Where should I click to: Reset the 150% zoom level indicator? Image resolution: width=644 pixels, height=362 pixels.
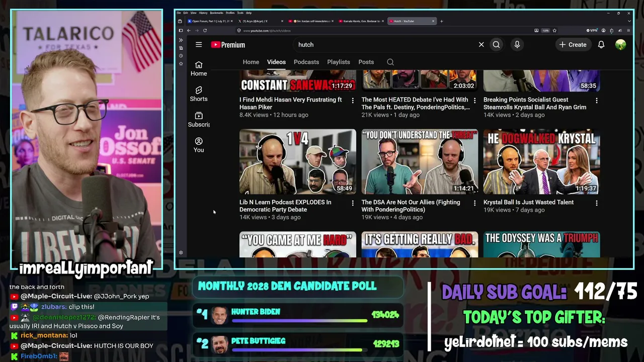coord(545,31)
